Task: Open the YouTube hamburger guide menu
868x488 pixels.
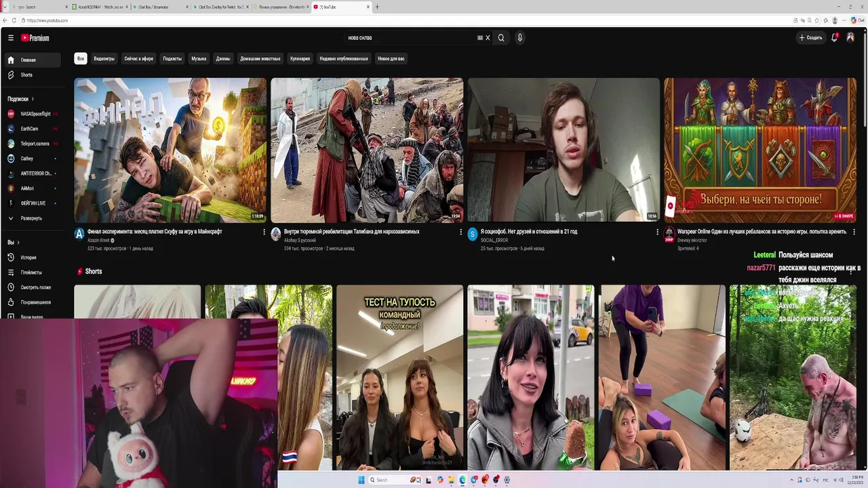Action: coord(11,38)
